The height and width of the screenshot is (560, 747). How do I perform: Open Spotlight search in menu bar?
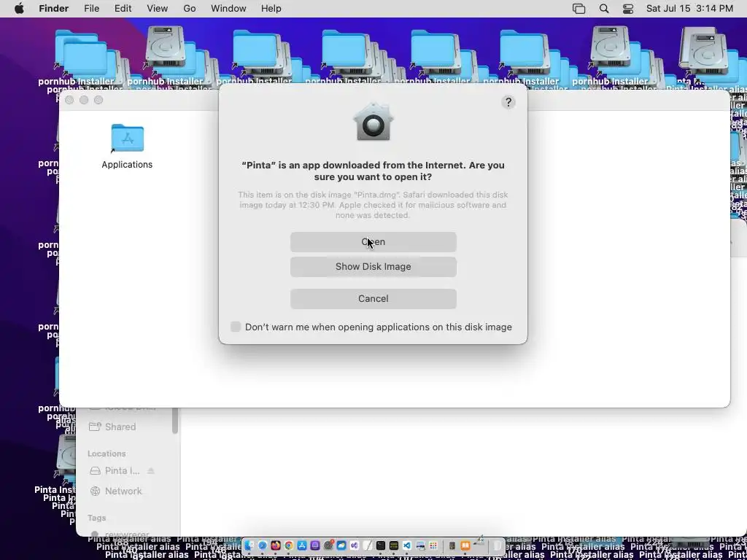pyautogui.click(x=603, y=9)
